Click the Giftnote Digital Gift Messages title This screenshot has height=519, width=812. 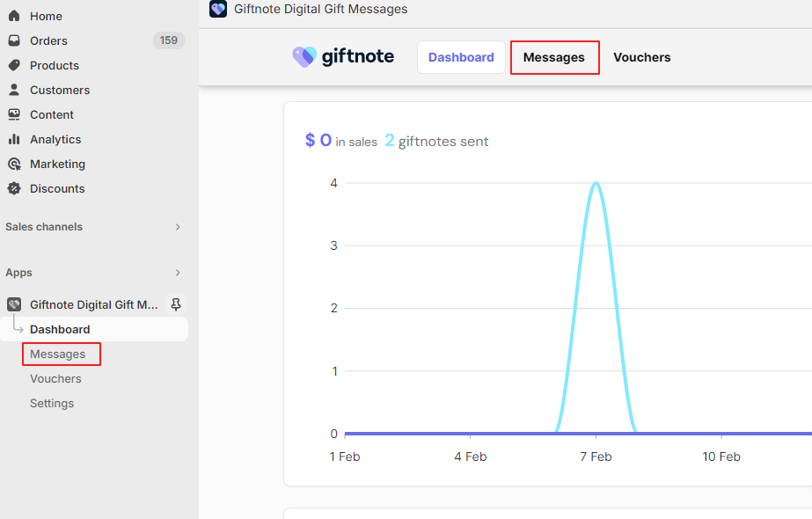(x=320, y=9)
